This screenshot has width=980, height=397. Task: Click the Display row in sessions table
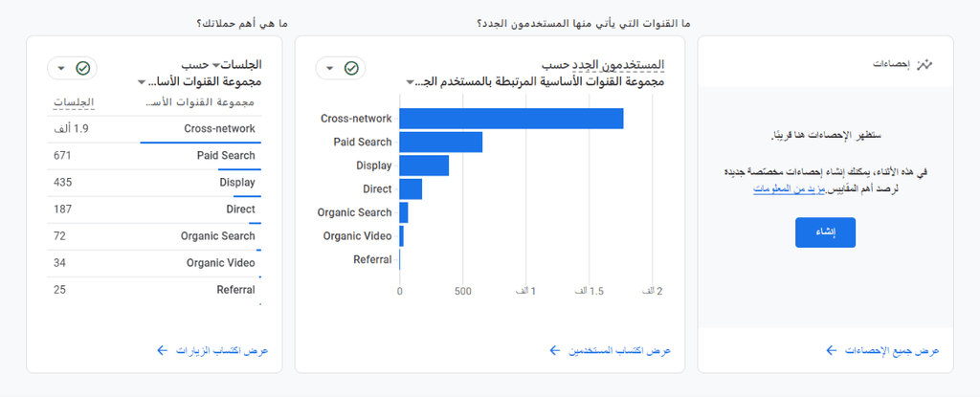click(x=154, y=183)
